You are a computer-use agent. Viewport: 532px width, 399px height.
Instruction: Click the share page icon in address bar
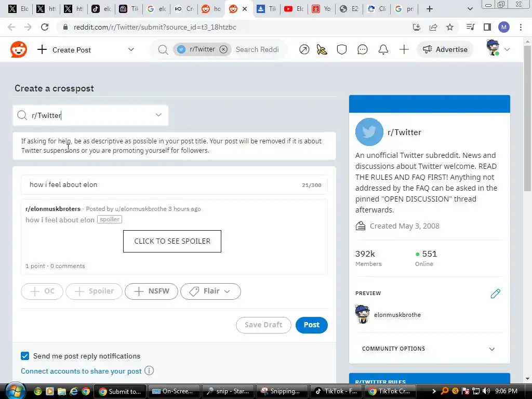(433, 27)
